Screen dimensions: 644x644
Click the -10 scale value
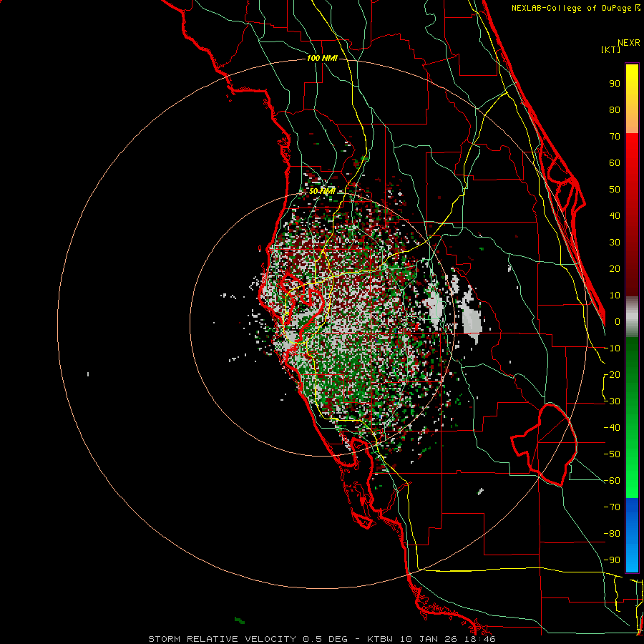click(612, 348)
